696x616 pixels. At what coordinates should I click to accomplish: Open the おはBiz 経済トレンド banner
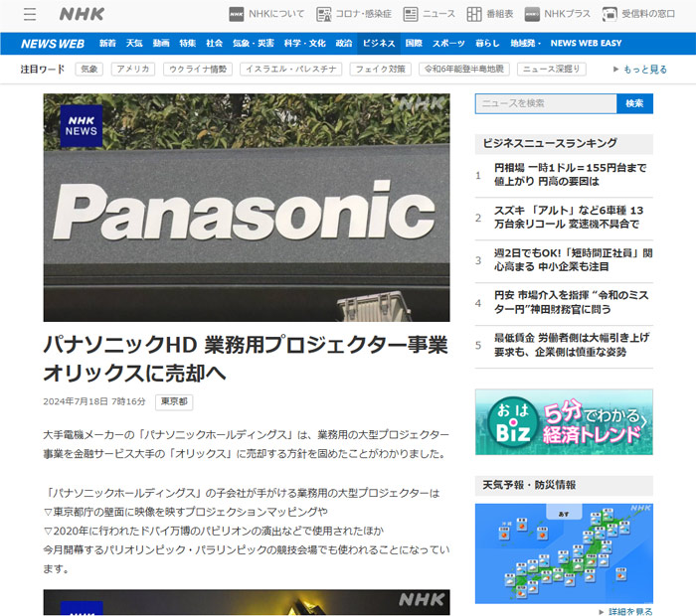pos(564,422)
